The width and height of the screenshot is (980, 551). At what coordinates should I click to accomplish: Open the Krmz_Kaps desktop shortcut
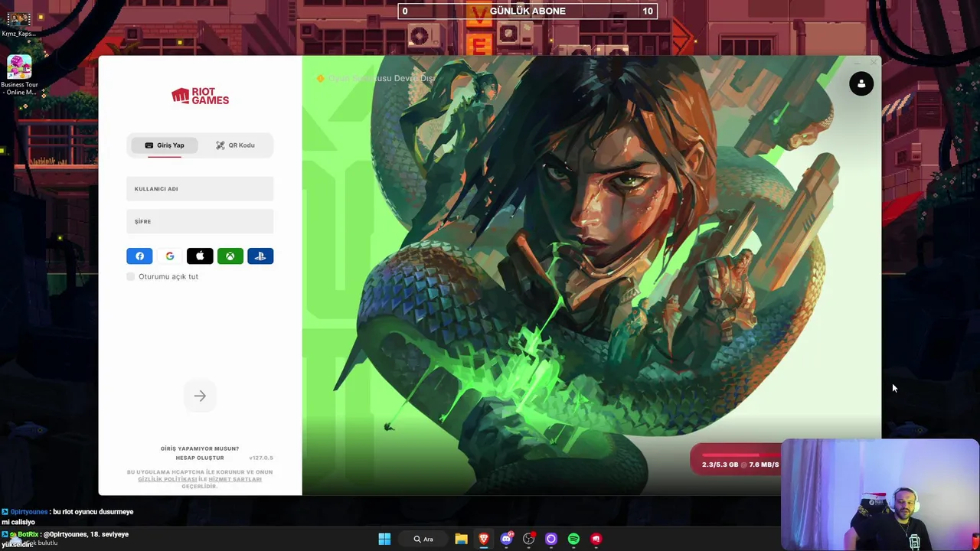(x=19, y=23)
